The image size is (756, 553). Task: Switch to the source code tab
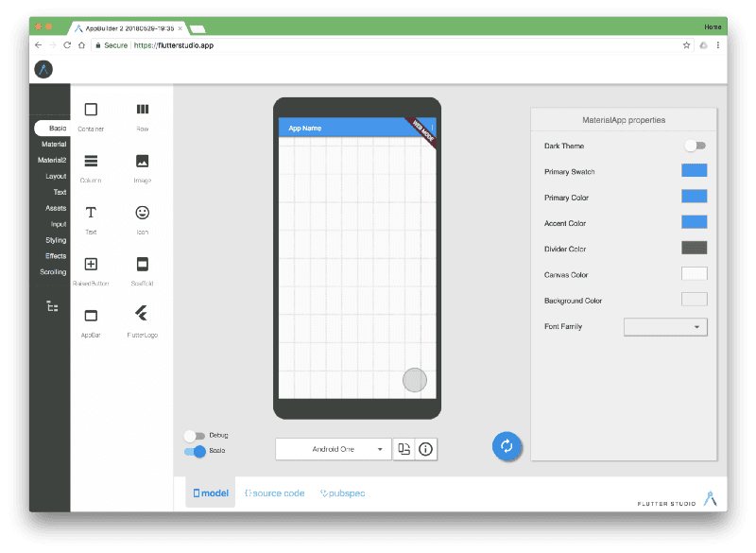click(x=274, y=493)
